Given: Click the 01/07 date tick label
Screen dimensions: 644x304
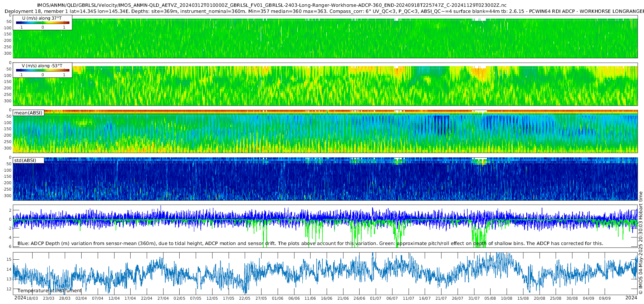Looking at the screenshot, I should pyautogui.click(x=376, y=298).
